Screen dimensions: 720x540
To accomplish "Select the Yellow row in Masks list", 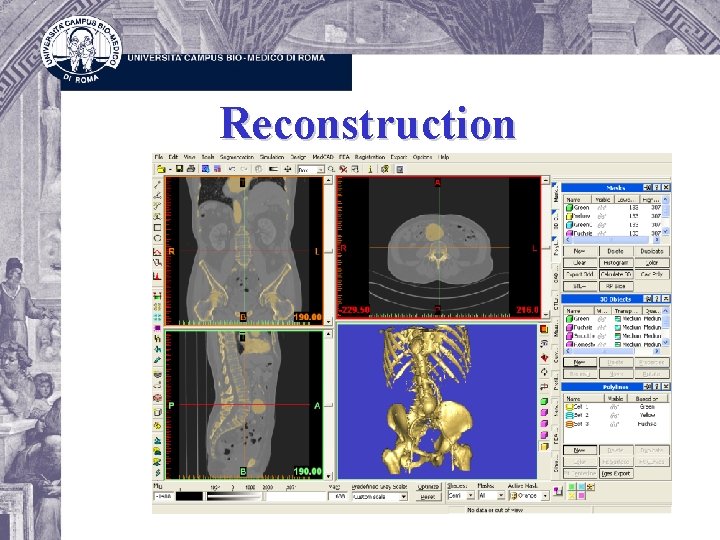I will tap(613, 216).
